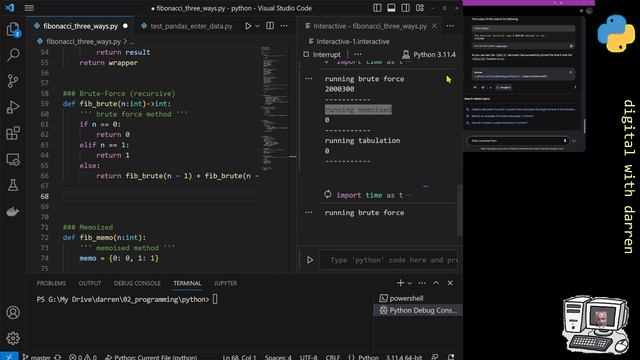Viewport: 640px width, 360px height.
Task: Synchronize changes in status bar
Action: pos(58,357)
